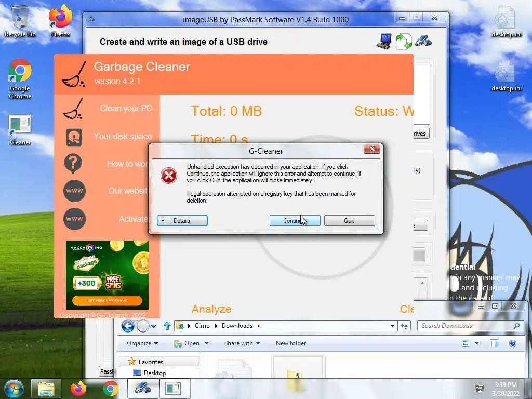Expand Details in the error dialog
The height and width of the screenshot is (399, 532).
182,220
